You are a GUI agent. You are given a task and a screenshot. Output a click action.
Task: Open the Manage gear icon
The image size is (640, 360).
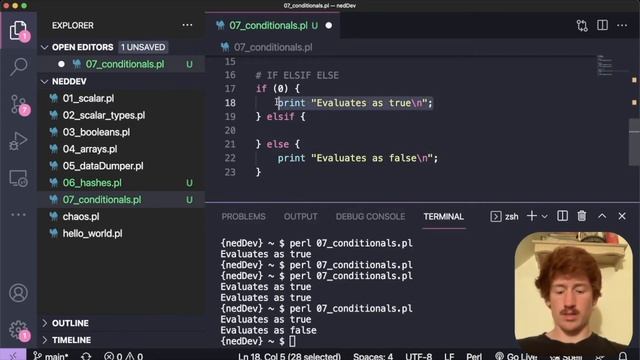click(18, 330)
